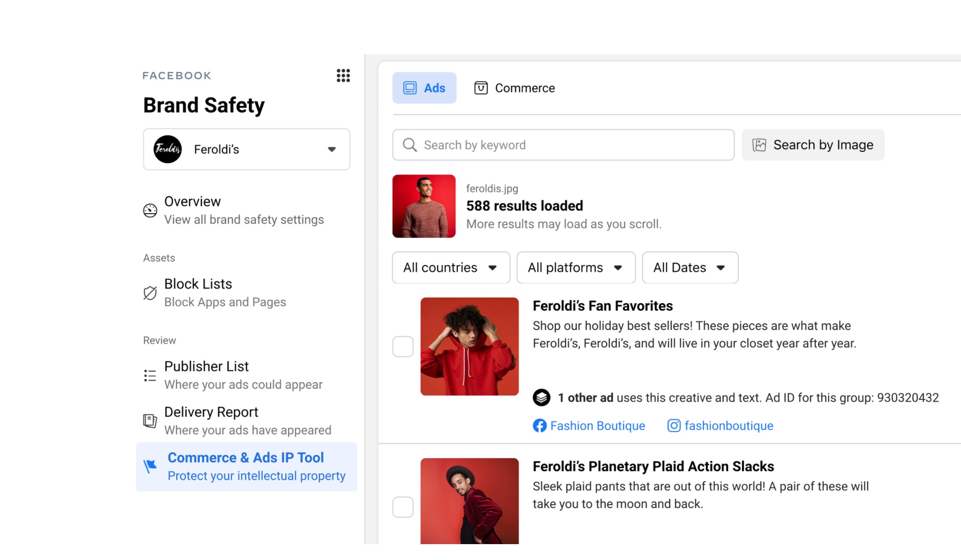Expand the Feroldi's account dropdown
Image resolution: width=961 pixels, height=560 pixels.
(246, 149)
